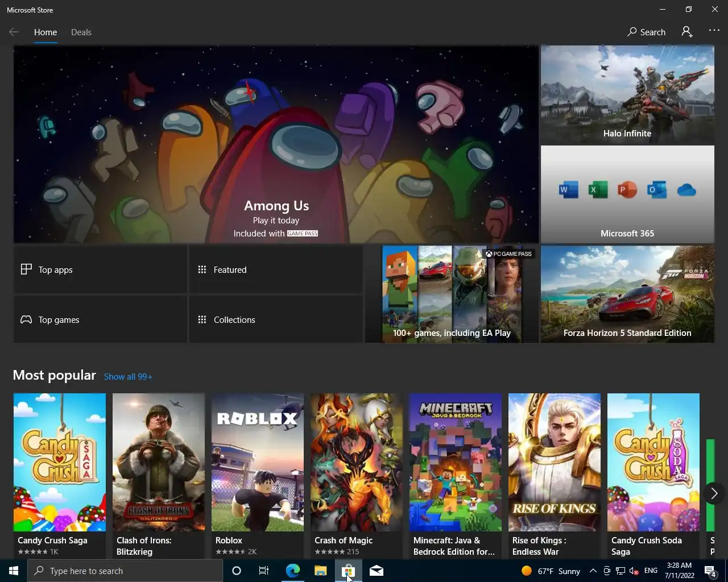The height and width of the screenshot is (582, 728).
Task: Open Mail app from taskbar
Action: point(376,571)
